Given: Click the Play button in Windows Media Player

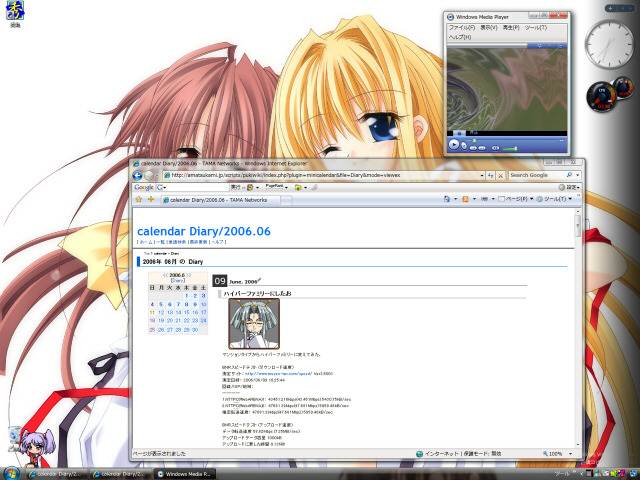Looking at the screenshot, I should 455,144.
